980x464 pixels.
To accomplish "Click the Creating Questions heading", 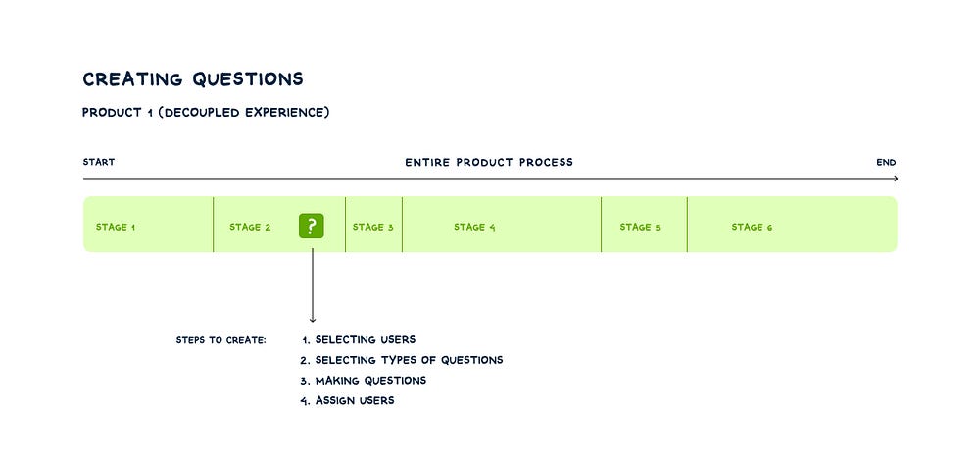I will pos(193,79).
